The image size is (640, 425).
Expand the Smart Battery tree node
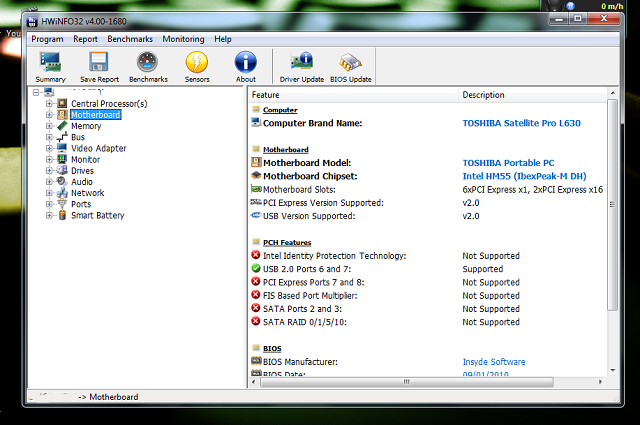[49, 215]
